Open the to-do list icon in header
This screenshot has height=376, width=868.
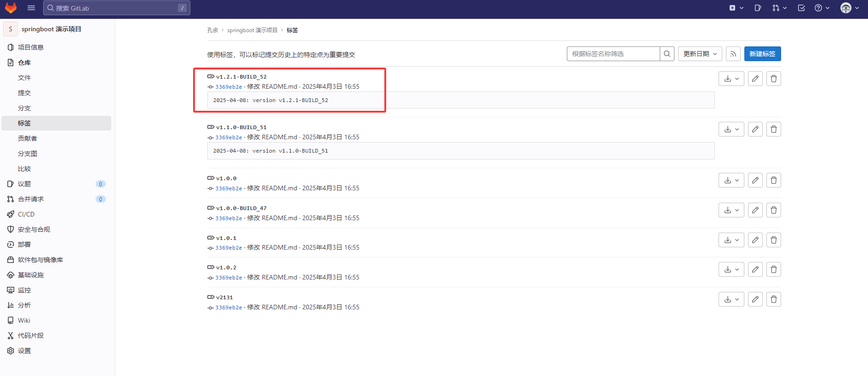(x=801, y=8)
